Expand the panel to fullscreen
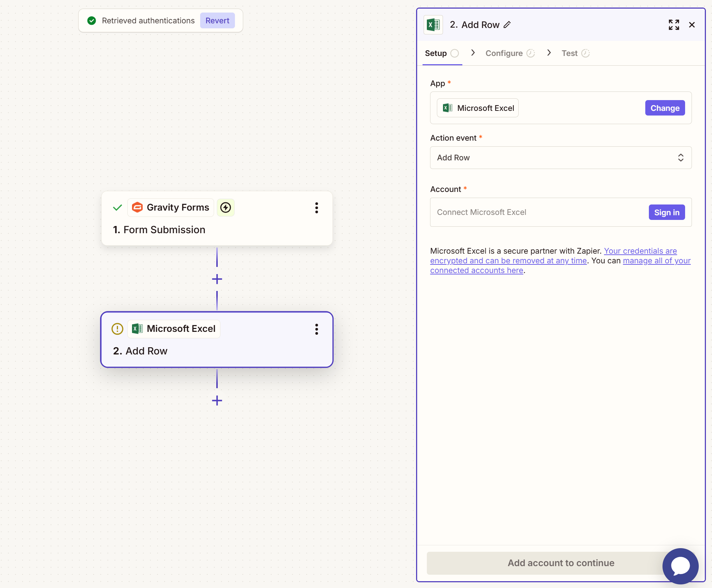The height and width of the screenshot is (588, 712). coord(674,25)
